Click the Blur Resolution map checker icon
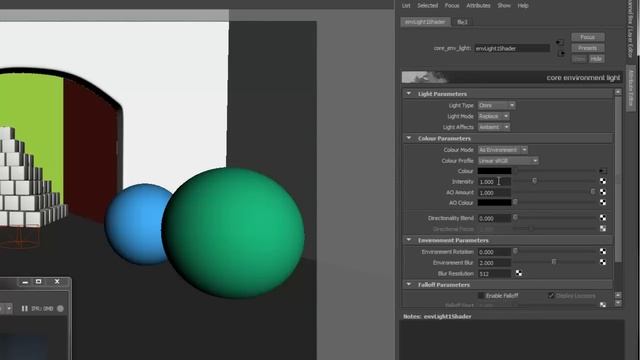Screen dimensions: 640x360 click(519, 273)
